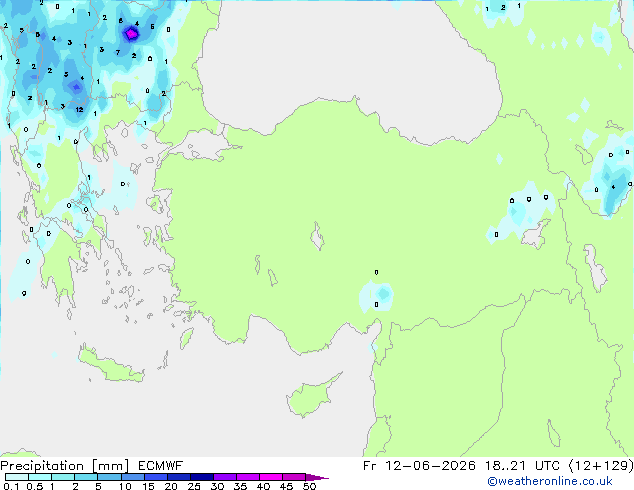Click the '7' precipitation value on map
The image size is (634, 490).
pyautogui.click(x=118, y=52)
